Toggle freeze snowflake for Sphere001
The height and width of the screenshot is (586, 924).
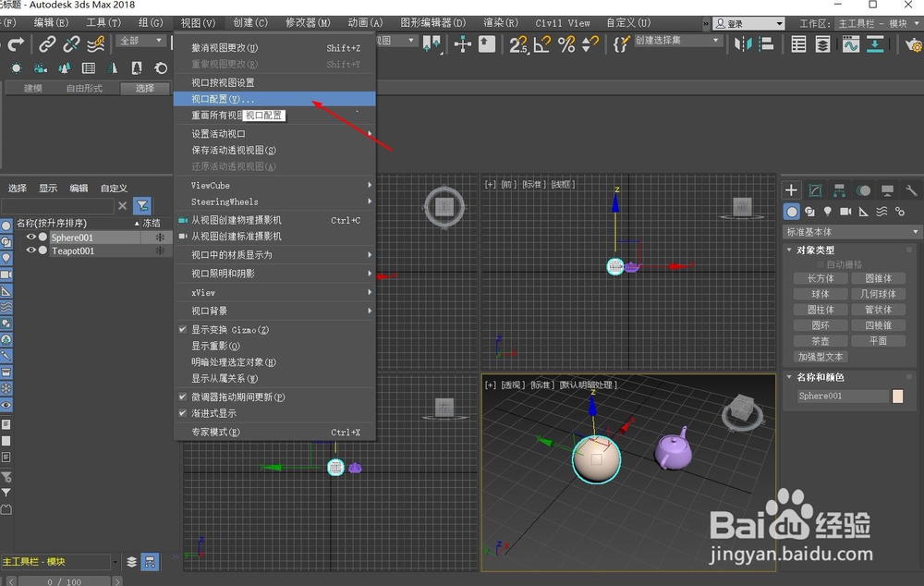[160, 237]
